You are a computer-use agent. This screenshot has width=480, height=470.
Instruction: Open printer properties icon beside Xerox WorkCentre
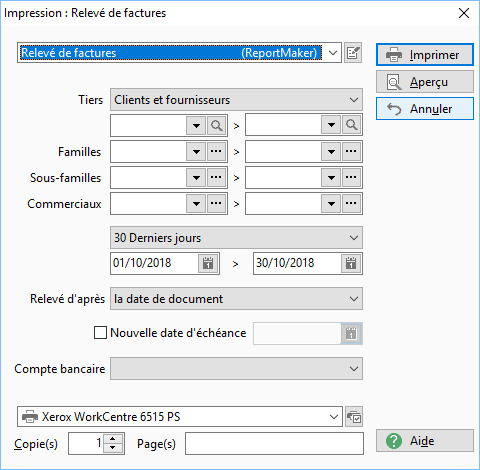pyautogui.click(x=354, y=417)
